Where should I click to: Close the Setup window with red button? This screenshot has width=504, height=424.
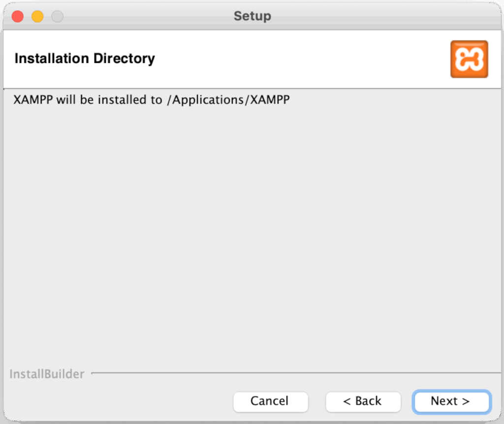tap(18, 16)
